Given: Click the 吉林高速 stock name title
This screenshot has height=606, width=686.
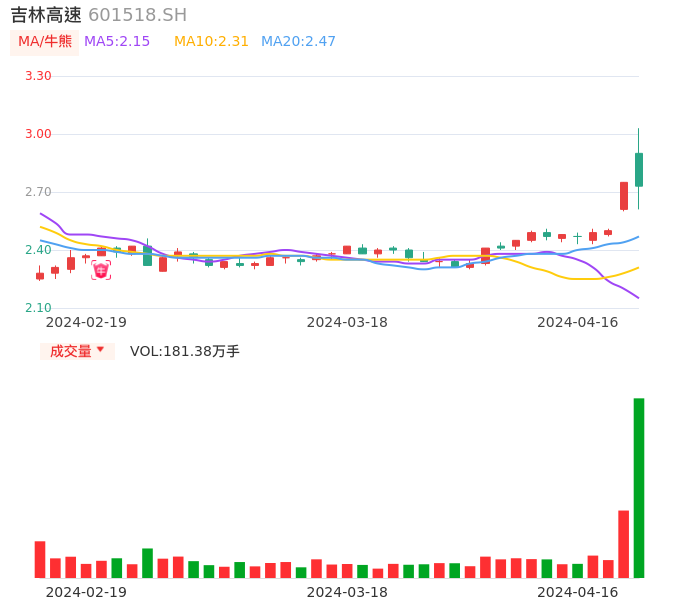Looking at the screenshot, I should point(46,15).
